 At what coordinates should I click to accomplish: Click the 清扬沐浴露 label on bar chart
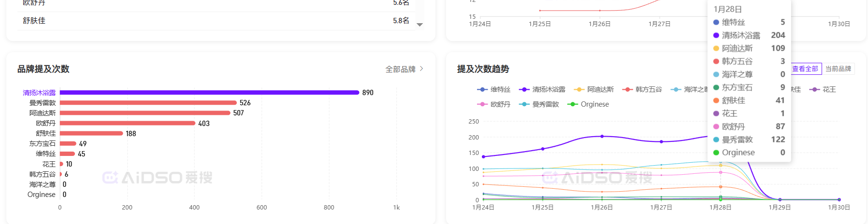click(x=39, y=93)
